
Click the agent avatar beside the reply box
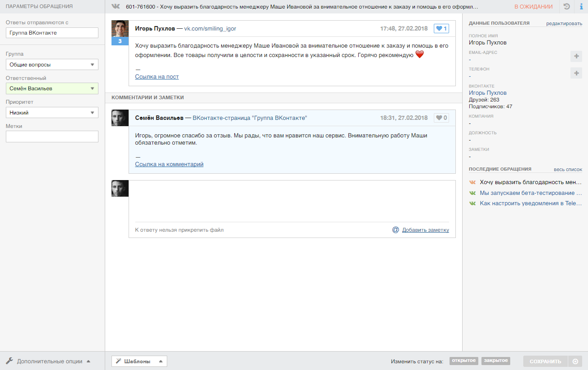click(120, 189)
